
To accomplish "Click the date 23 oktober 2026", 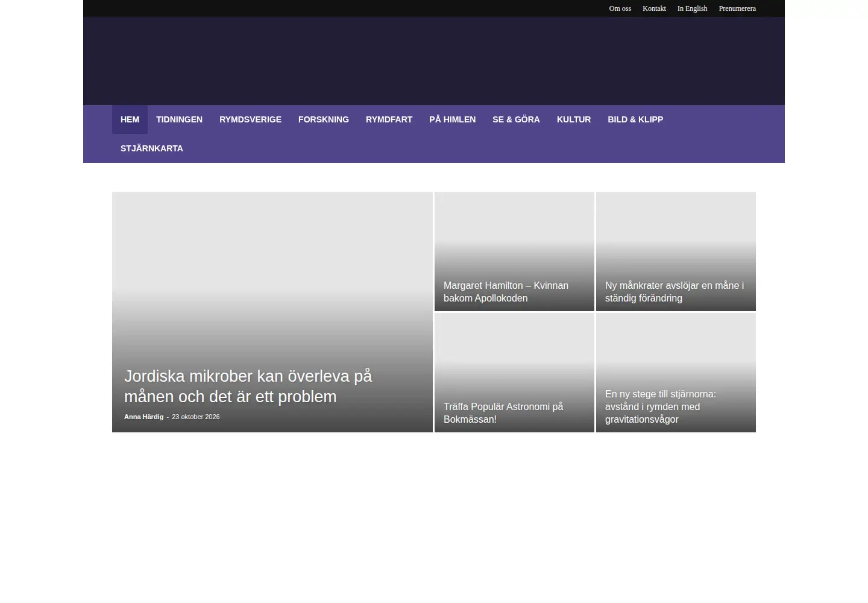I will click(195, 417).
